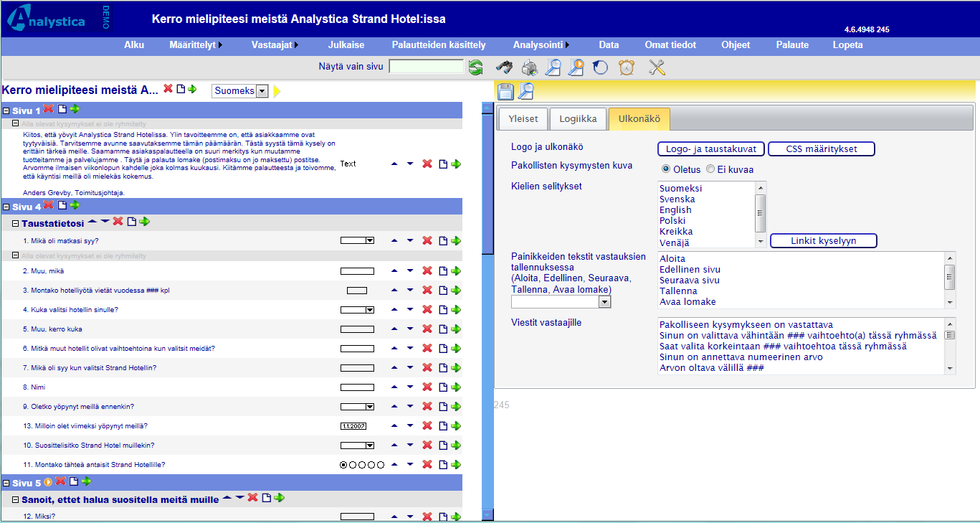Open Palautteiden käsittely menu item
Viewport: 980px width, 523px height.
pos(439,44)
